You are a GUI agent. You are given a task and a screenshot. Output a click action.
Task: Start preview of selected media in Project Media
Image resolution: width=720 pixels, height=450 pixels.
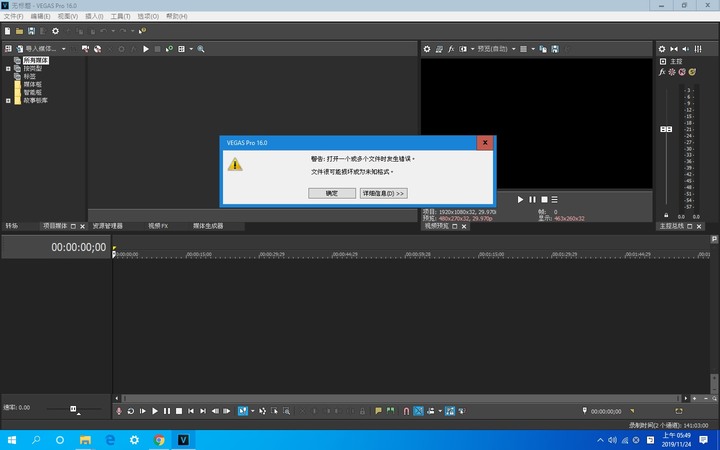(x=146, y=49)
